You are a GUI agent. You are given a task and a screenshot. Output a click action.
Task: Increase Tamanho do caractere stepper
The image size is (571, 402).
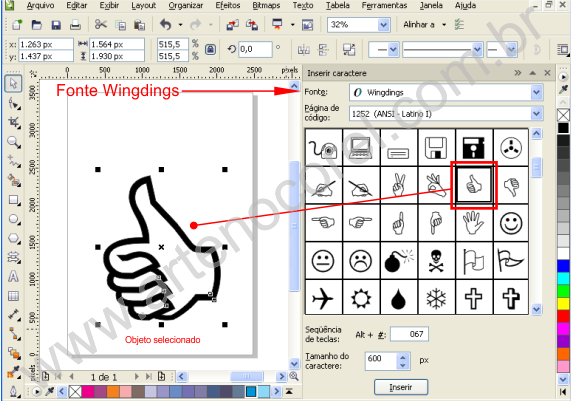pyautogui.click(x=403, y=357)
